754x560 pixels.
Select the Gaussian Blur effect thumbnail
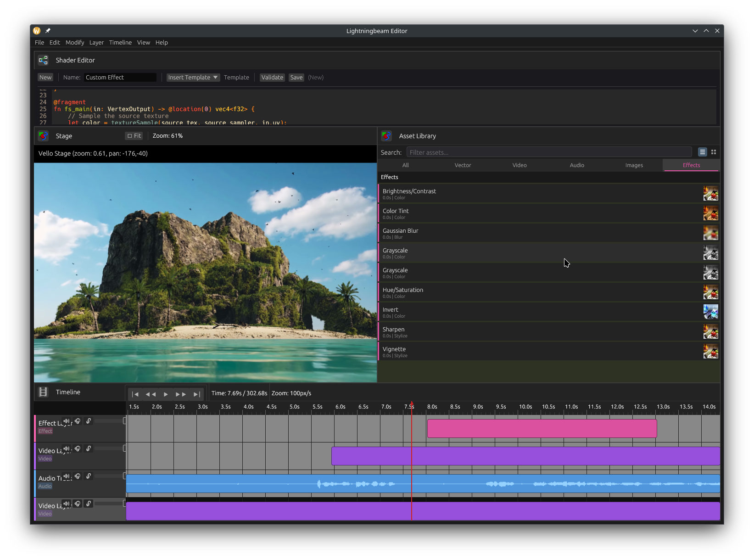(x=710, y=232)
